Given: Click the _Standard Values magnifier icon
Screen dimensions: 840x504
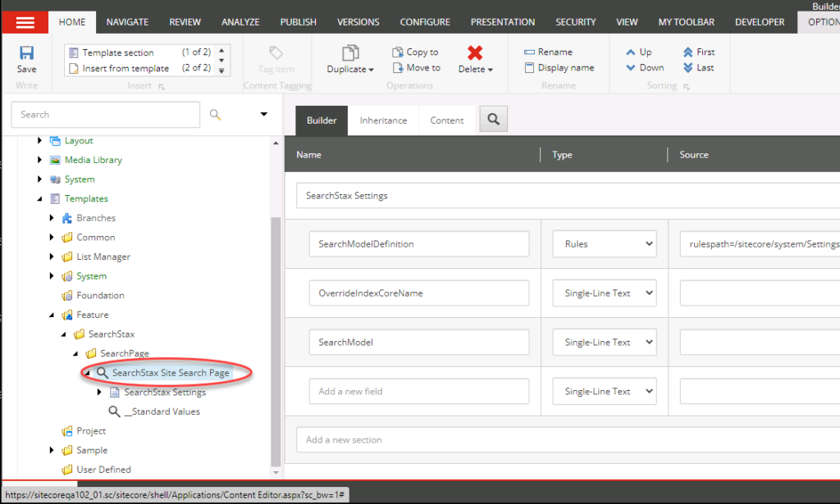Looking at the screenshot, I should click(x=114, y=411).
